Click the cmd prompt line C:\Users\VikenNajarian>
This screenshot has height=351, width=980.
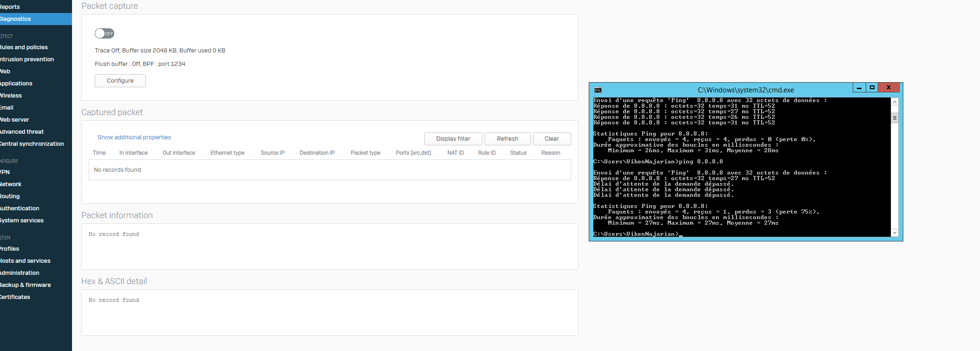(637, 234)
